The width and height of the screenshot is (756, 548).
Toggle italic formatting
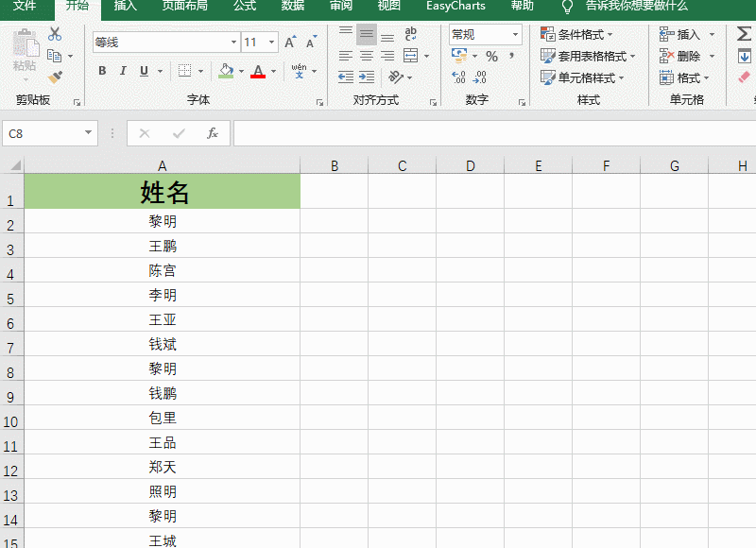click(x=122, y=71)
